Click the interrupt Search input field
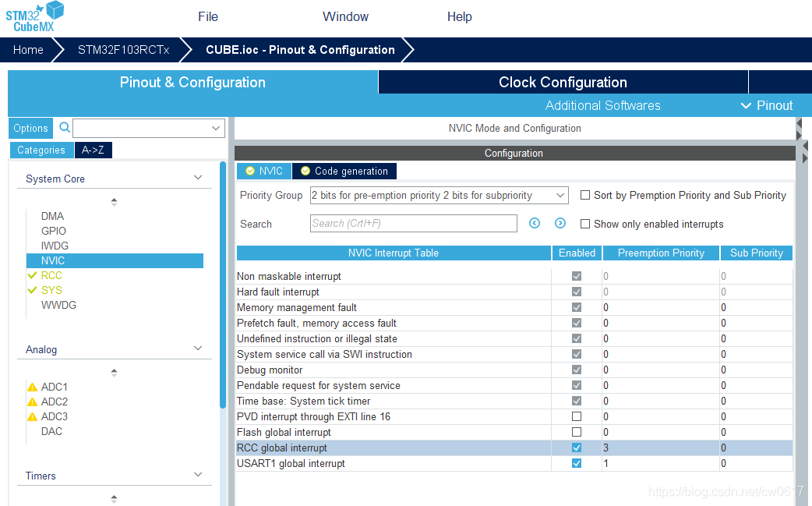 (413, 223)
